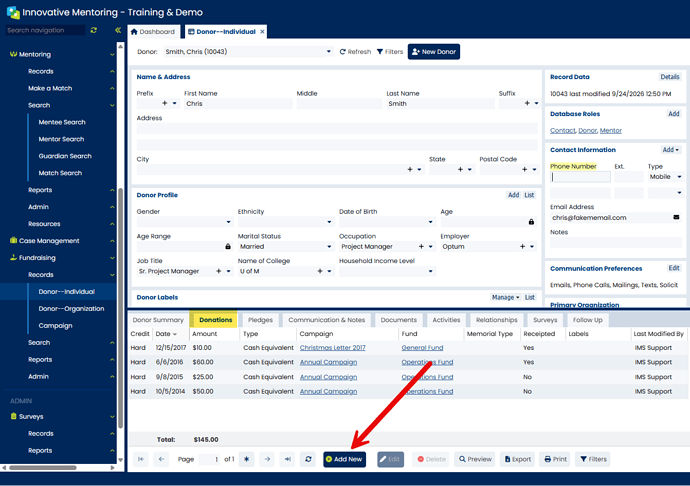The width and height of the screenshot is (690, 486).
Task: Open the donations grid Filters button
Action: coord(593,459)
